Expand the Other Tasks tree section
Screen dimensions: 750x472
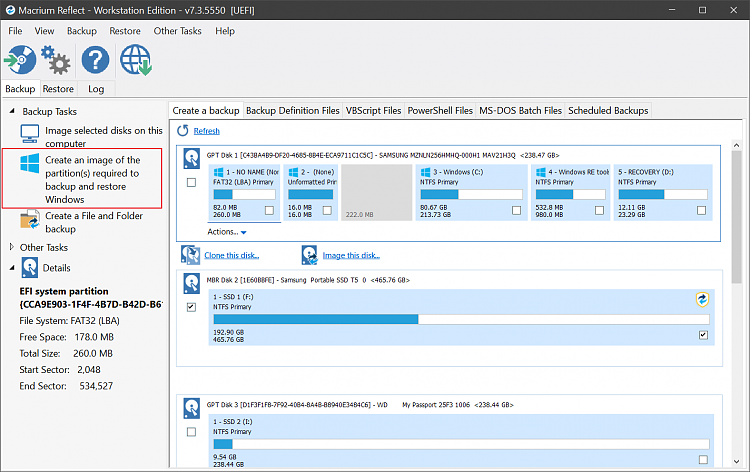click(12, 247)
